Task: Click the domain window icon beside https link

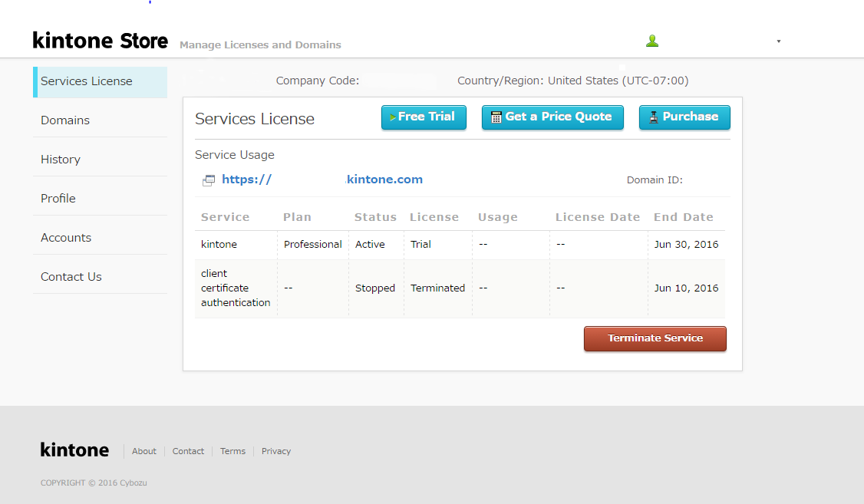Action: point(209,180)
